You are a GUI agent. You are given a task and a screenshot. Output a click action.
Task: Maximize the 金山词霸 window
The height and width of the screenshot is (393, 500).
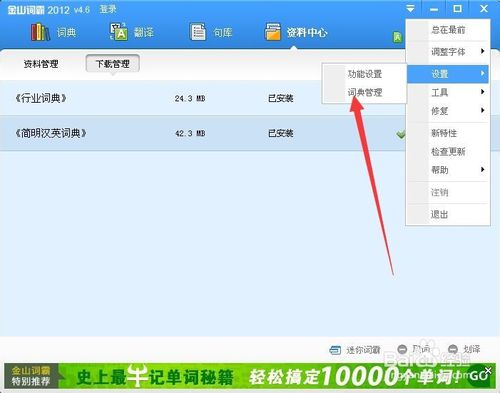point(458,9)
